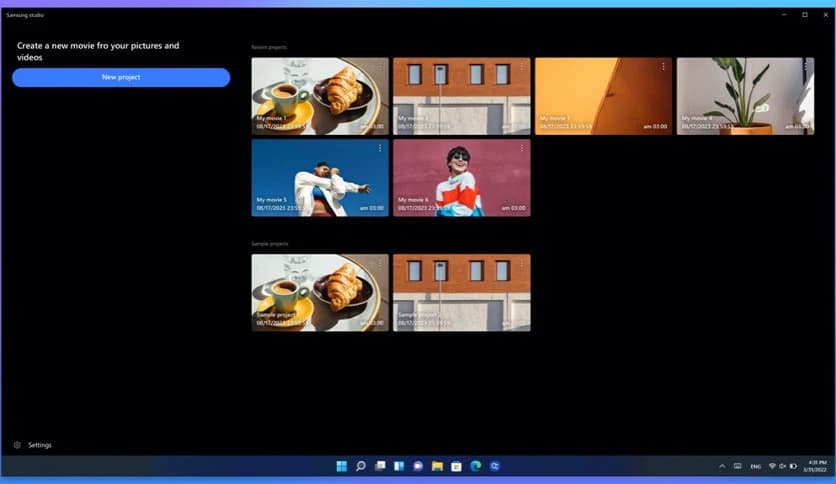Click the touch keyboard tray icon
This screenshot has height=484, width=836.
[x=737, y=466]
